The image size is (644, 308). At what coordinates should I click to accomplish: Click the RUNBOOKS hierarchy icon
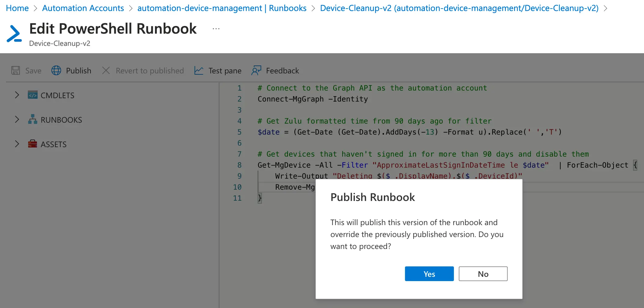[32, 120]
